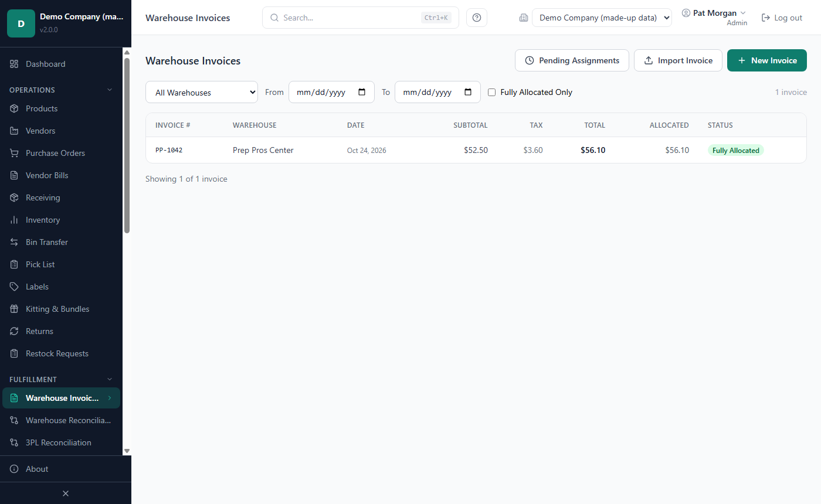
Task: Click 'Showing 1 of 1 invoice' text
Action: [x=186, y=179]
